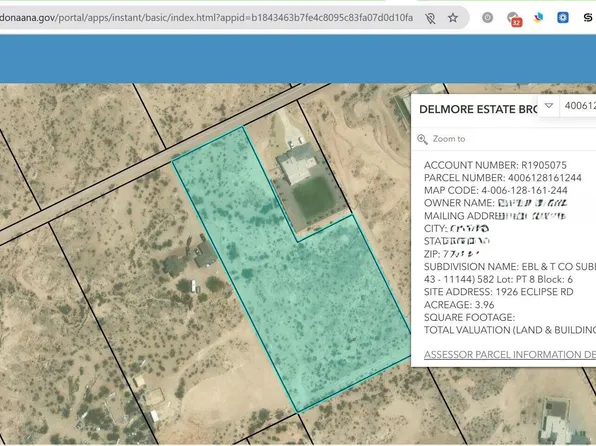
Task: Click the diagonal road on the map
Action: point(160,160)
